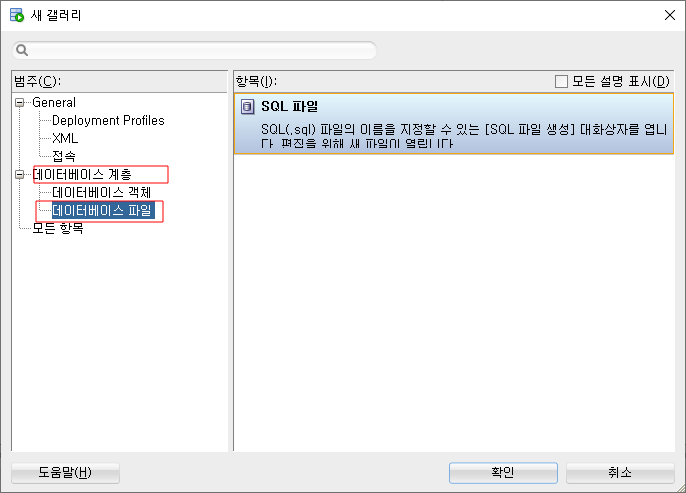The width and height of the screenshot is (686, 493).
Task: Select the XML category
Action: coord(65,138)
